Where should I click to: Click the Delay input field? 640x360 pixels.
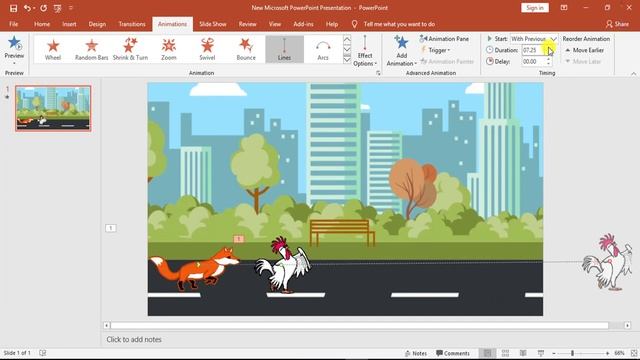click(533, 62)
